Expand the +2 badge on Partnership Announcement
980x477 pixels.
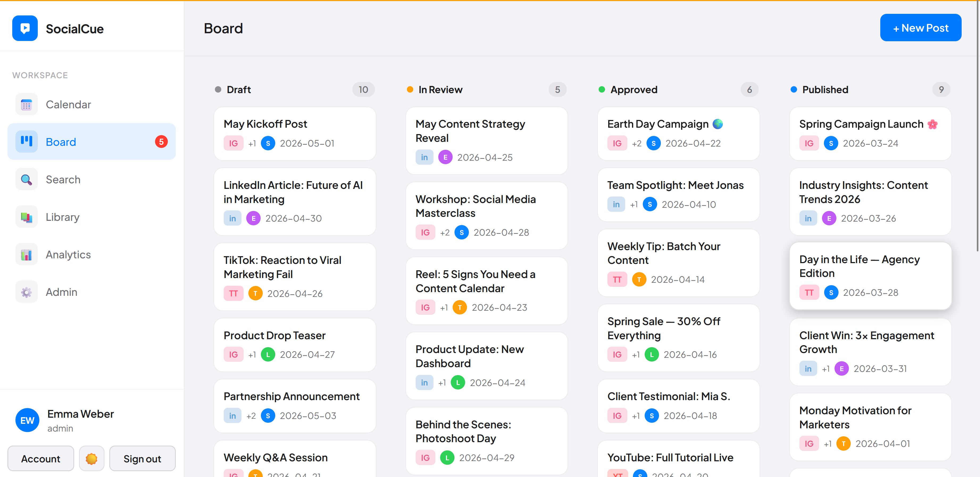click(251, 415)
